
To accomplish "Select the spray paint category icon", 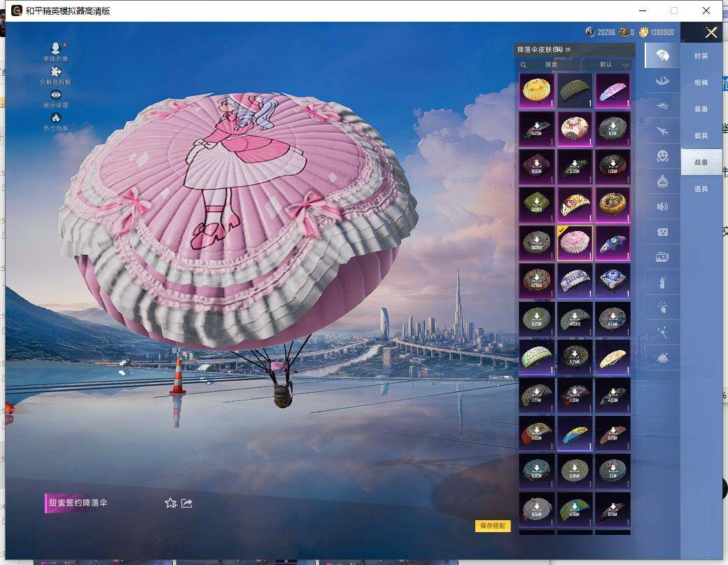I will (661, 282).
